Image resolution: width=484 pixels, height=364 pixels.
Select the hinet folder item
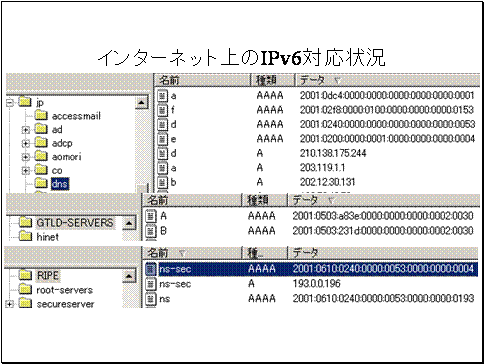tap(47, 237)
